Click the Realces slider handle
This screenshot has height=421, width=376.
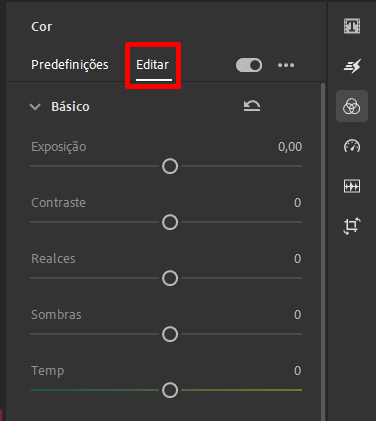tap(170, 278)
